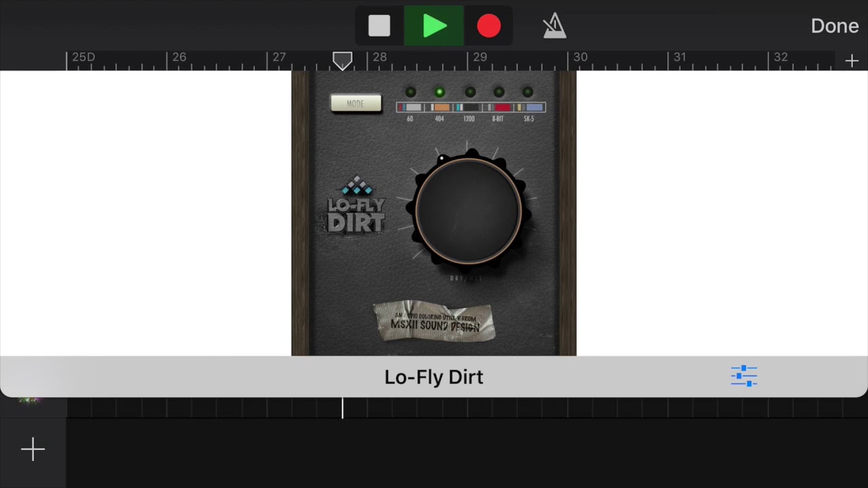Image resolution: width=868 pixels, height=488 pixels.
Task: Add a new track with plus icon
Action: [x=33, y=449]
